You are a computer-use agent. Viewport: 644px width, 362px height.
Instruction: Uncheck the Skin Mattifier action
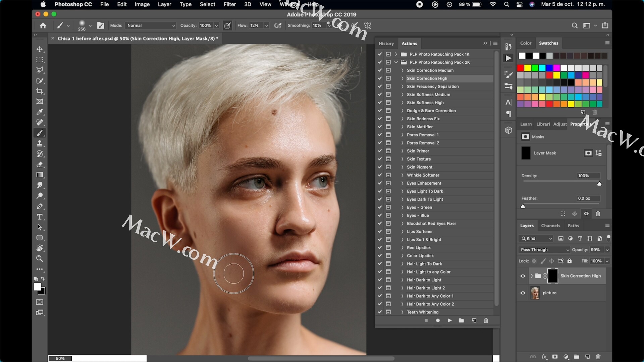coord(380,127)
